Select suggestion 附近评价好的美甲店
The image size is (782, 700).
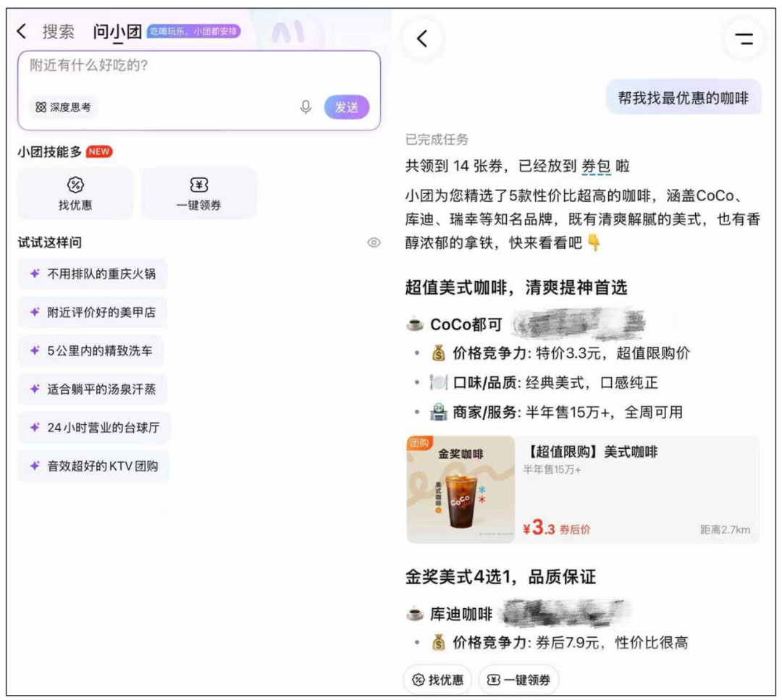click(92, 312)
